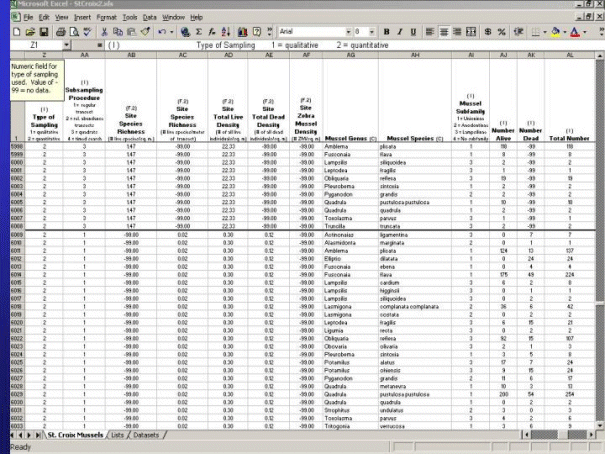605x454 pixels.
Task: Open the Data menu
Action: coord(149,17)
